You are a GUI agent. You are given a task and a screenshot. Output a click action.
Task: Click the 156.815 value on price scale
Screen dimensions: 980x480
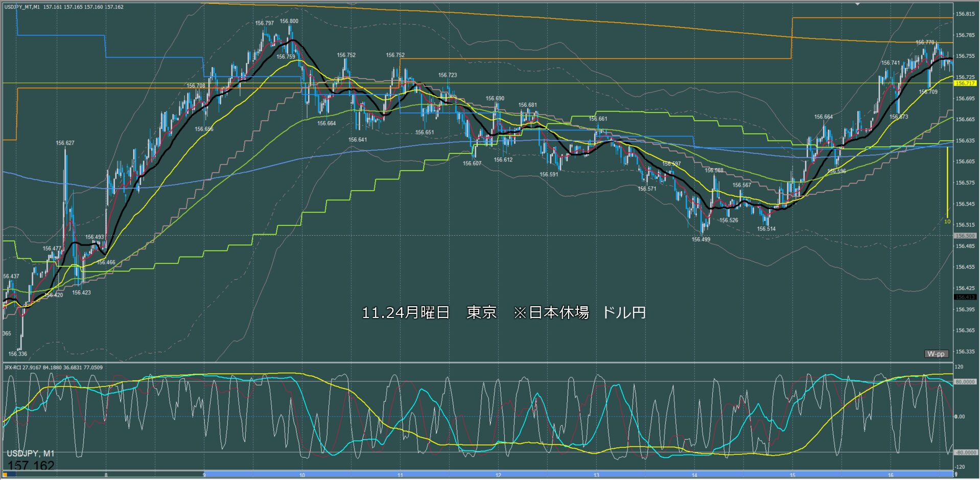click(965, 14)
